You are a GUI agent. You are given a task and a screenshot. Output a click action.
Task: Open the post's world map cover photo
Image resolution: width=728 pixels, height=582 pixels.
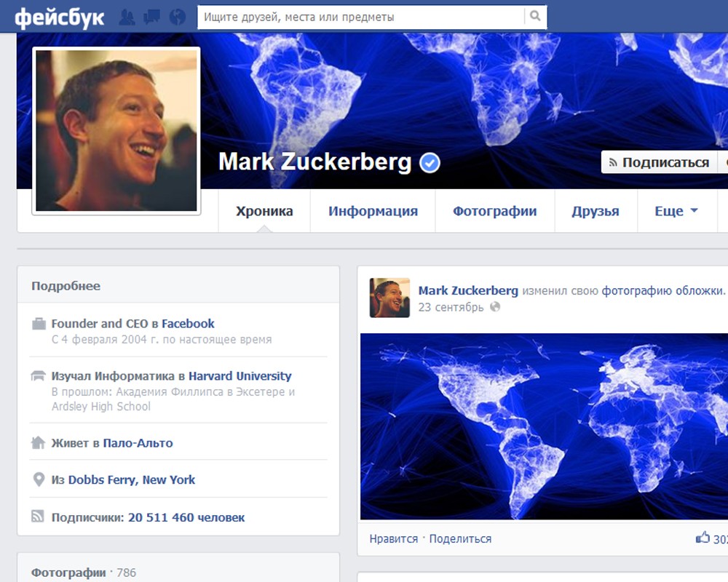click(544, 426)
